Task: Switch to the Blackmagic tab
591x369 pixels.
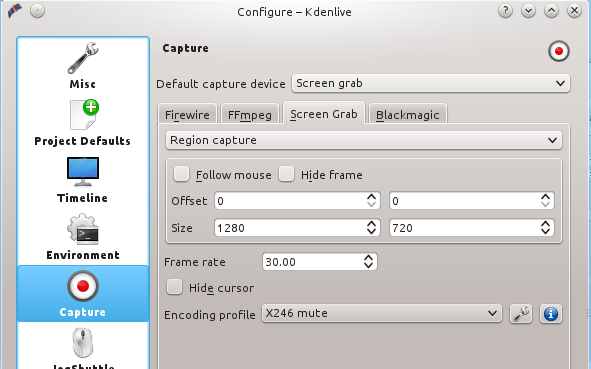Action: point(408,114)
